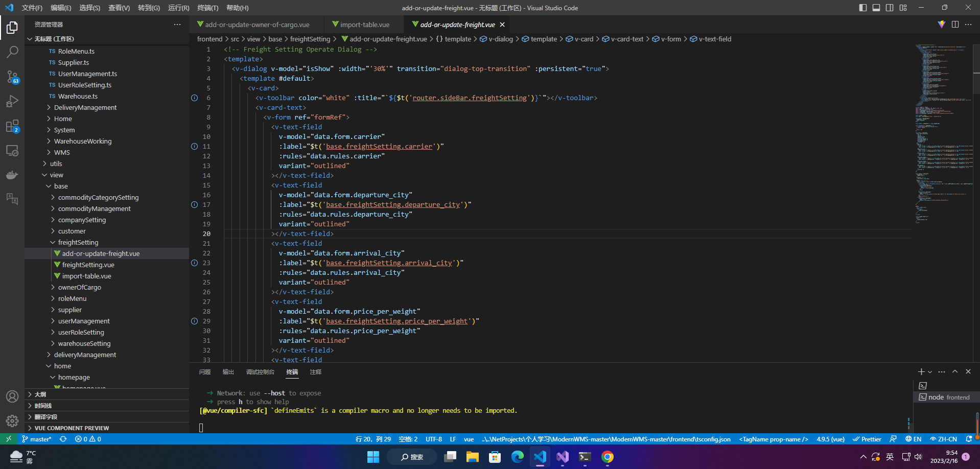The width and height of the screenshot is (980, 469).
Task: Change the vue language mode in status bar
Action: coord(469,439)
